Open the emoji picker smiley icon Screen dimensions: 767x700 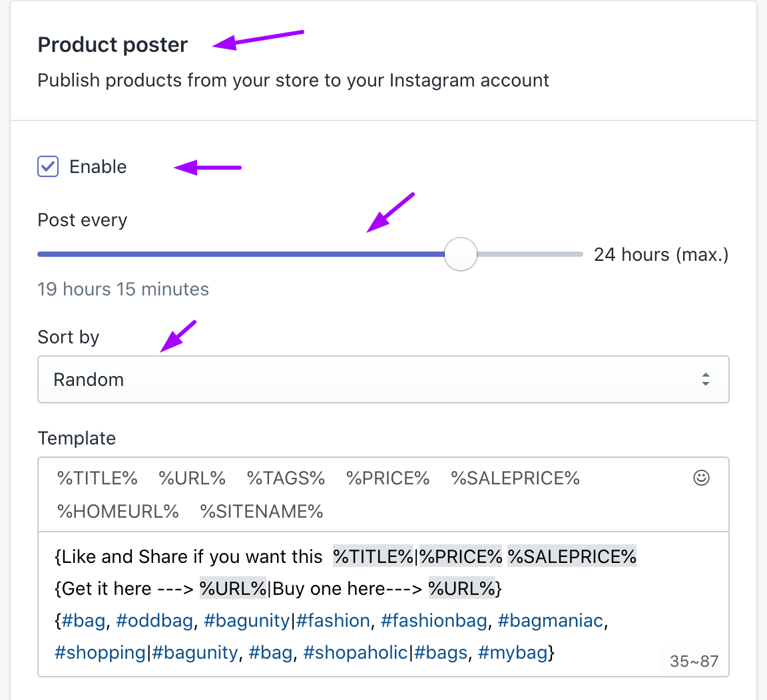tap(701, 478)
